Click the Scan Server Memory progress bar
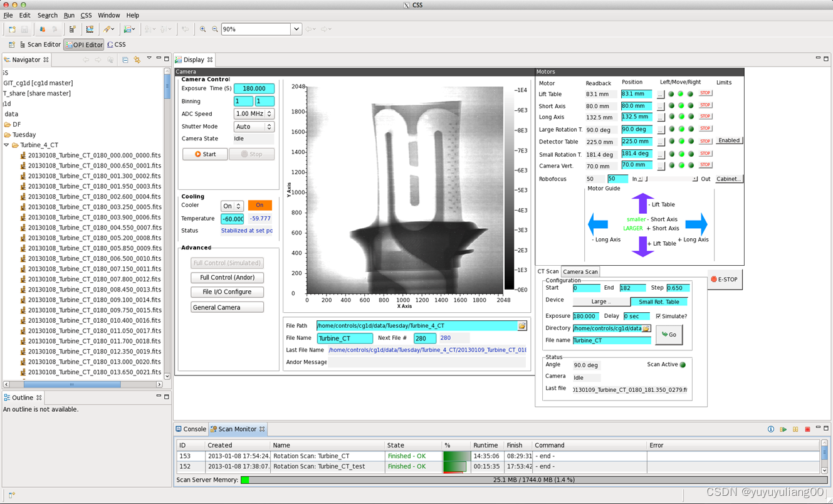 pos(533,480)
